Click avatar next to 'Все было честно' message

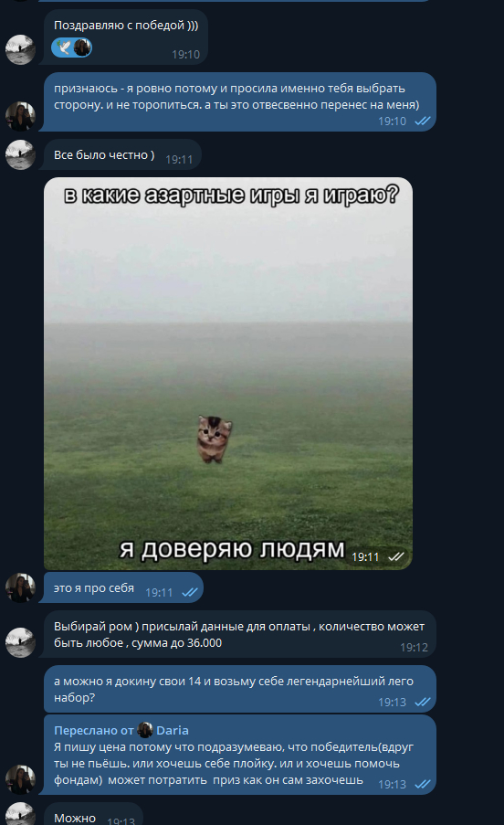point(20,154)
